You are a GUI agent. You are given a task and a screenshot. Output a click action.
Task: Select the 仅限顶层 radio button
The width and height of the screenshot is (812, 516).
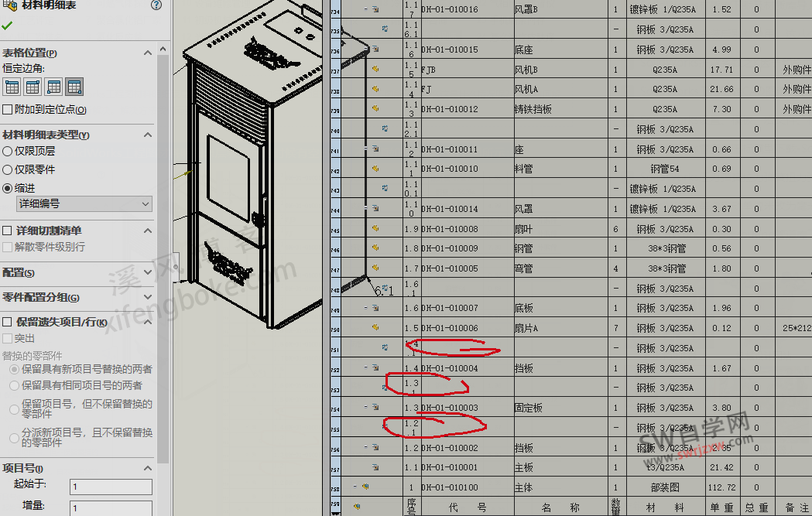[x=7, y=149]
